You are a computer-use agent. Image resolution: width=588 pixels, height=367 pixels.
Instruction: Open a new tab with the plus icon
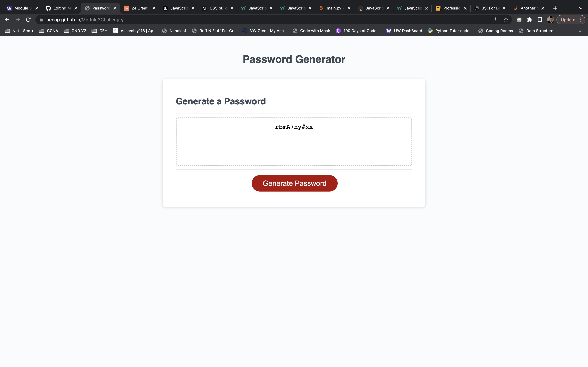click(556, 8)
